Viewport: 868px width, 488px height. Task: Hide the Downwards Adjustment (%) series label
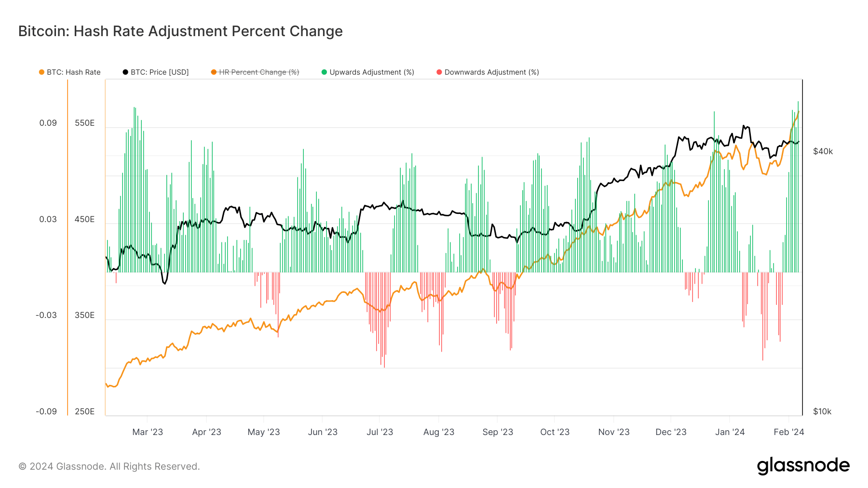(491, 72)
